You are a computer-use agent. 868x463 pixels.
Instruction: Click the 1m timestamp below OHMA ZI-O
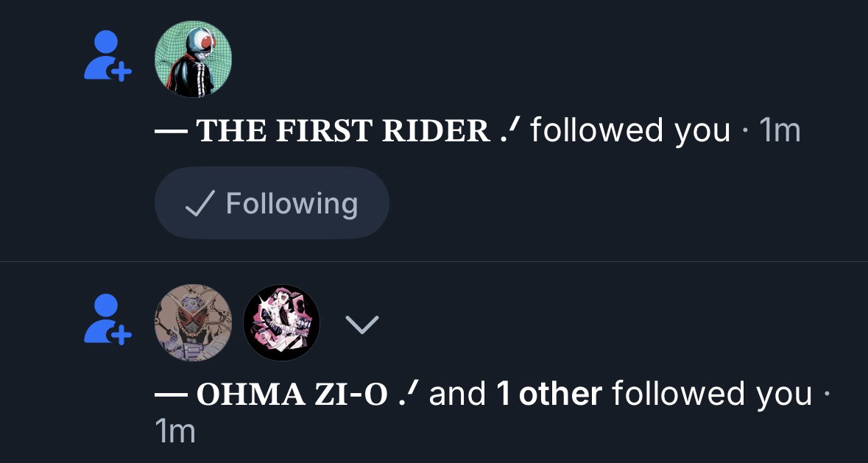tap(175, 431)
